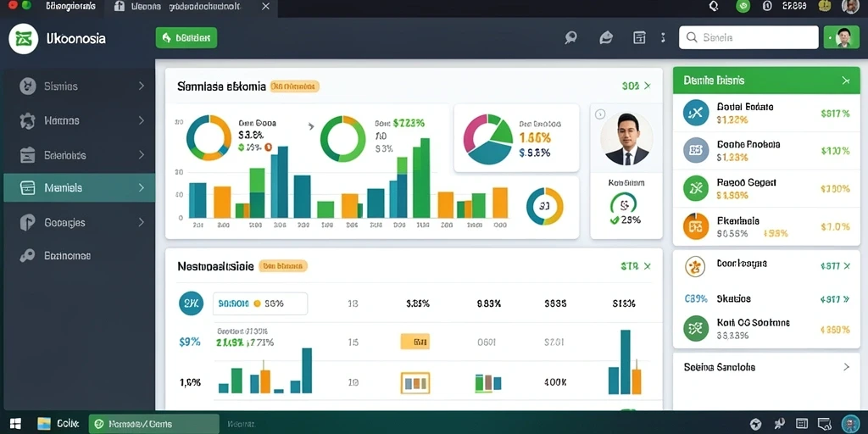Image resolution: width=868 pixels, height=434 pixels.
Task: Click the calendar icon in top toolbar
Action: (x=639, y=37)
